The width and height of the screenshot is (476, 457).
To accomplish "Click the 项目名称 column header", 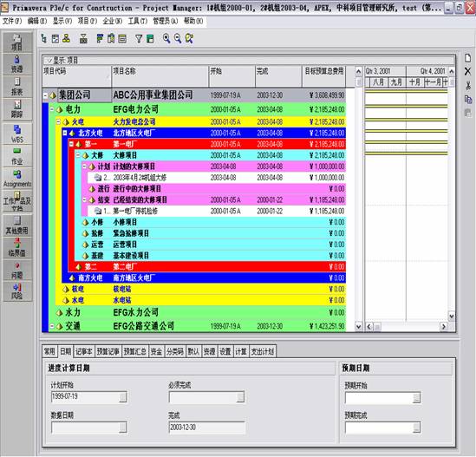I will [160, 76].
